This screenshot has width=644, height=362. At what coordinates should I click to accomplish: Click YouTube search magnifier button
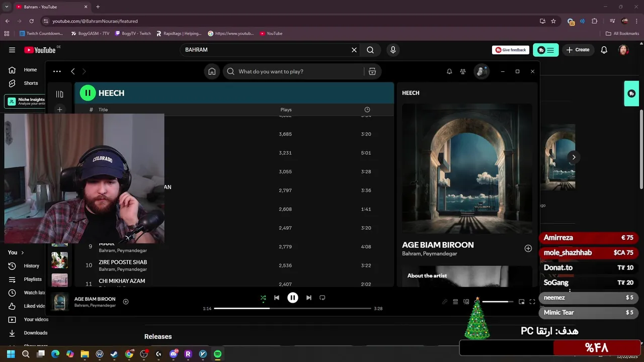click(370, 50)
